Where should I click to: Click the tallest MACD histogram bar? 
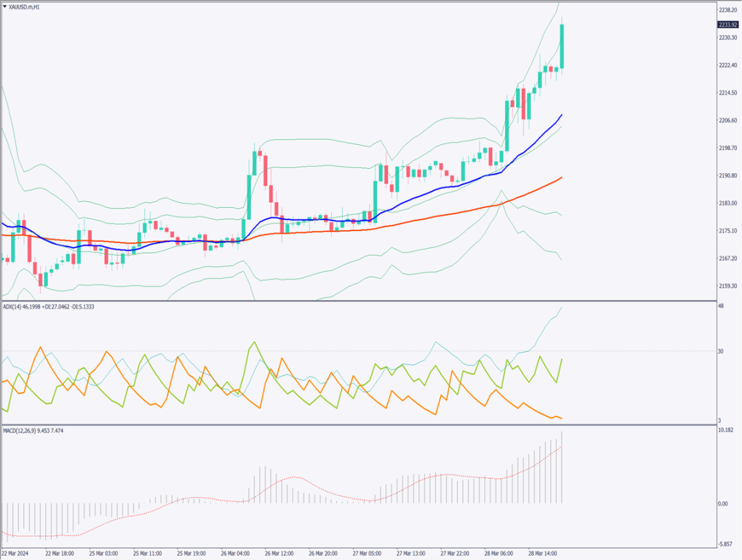pos(562,467)
